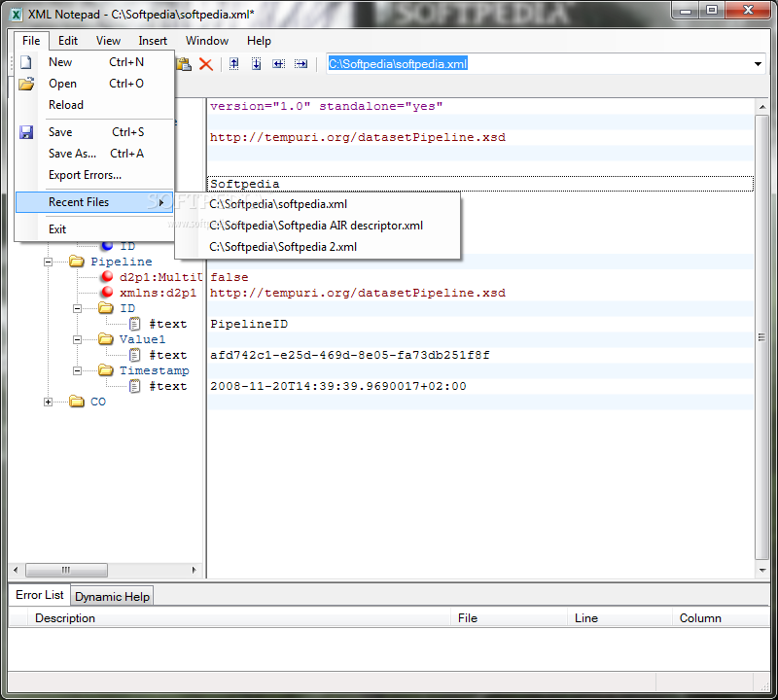Click the Nudge Left toolbar icon
Viewport: 778px width, 700px height.
pos(278,64)
